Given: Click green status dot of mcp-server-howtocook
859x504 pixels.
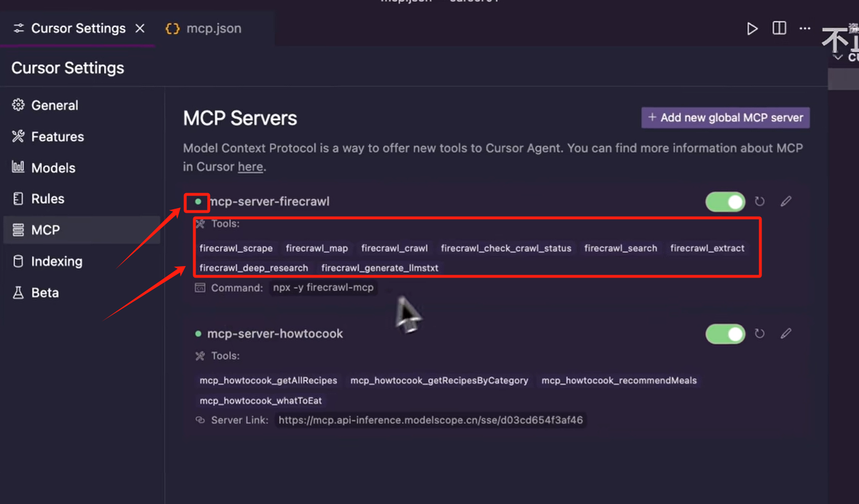Looking at the screenshot, I should (198, 334).
